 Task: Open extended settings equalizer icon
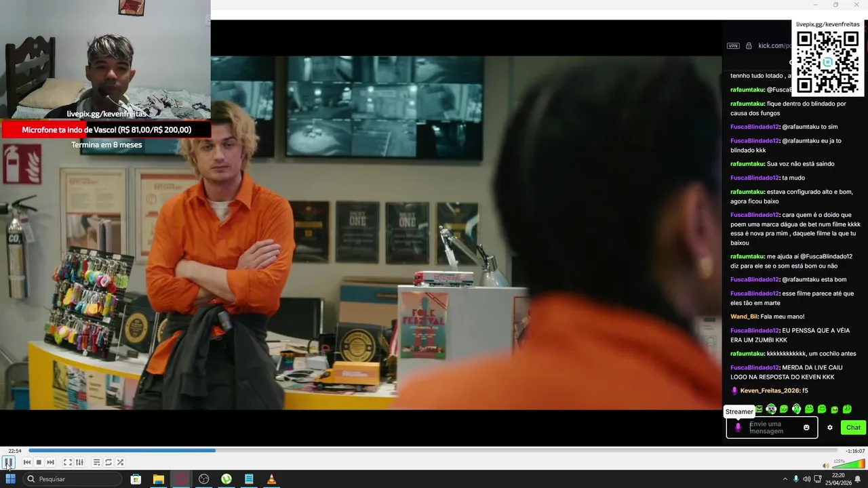click(79, 462)
